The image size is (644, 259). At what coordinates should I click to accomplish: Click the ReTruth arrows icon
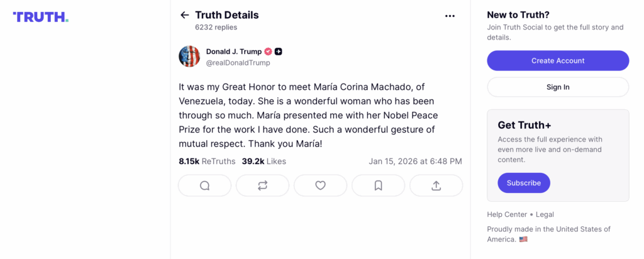(x=262, y=185)
